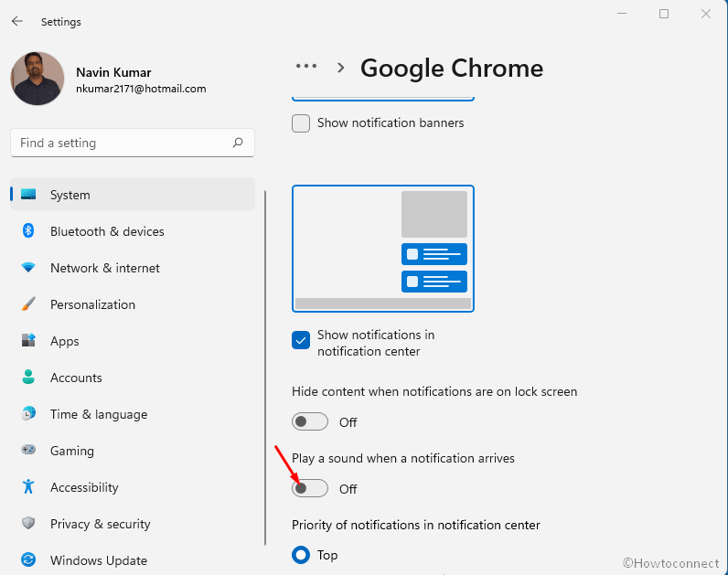Screen dimensions: 728x575
Task: Click the Apps icon in sidebar
Action: coord(28,340)
